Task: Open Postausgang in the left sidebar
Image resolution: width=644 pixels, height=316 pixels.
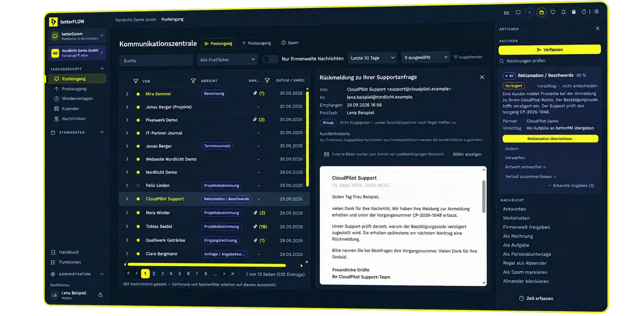Action: (74, 89)
